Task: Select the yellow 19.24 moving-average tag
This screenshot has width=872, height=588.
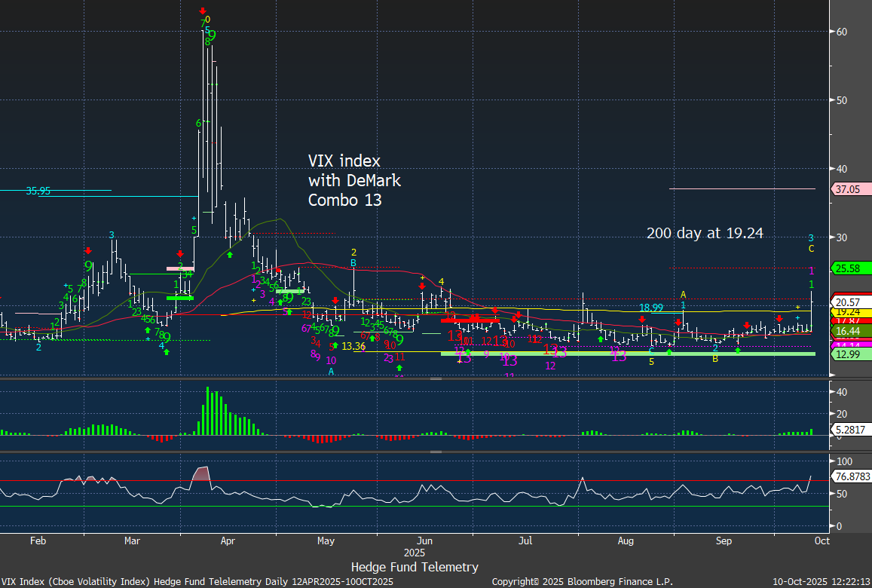Action: pyautogui.click(x=849, y=311)
